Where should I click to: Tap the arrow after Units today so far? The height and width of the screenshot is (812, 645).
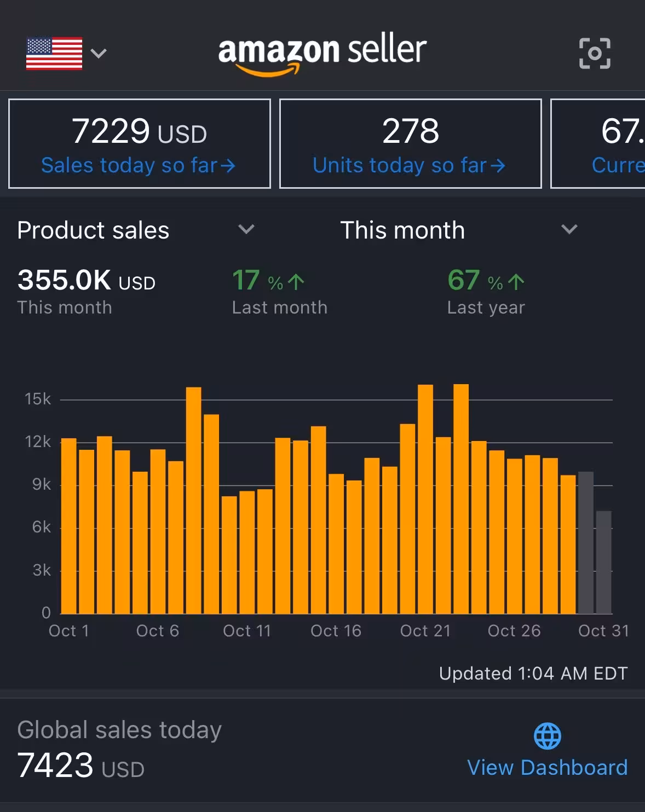coord(497,166)
